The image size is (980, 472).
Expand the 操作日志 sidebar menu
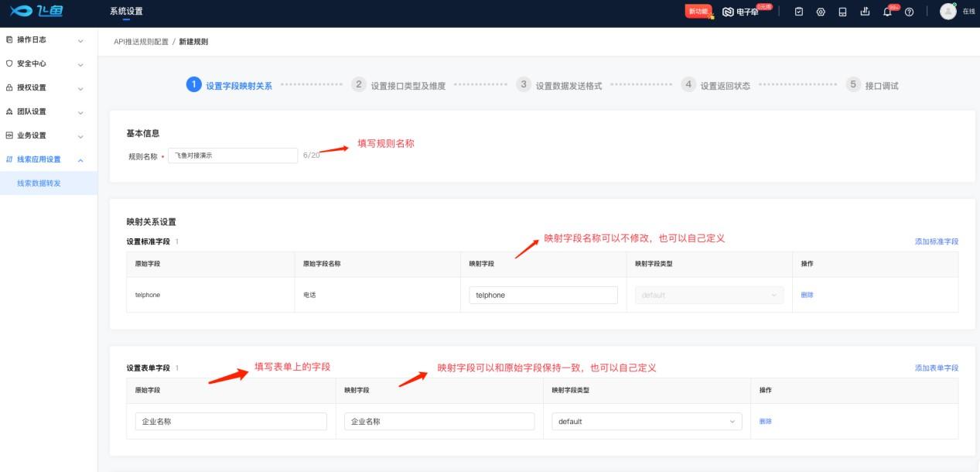(48, 39)
